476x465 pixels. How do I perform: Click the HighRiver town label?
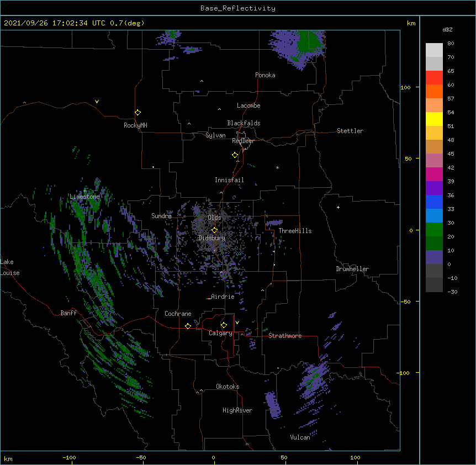point(237,410)
